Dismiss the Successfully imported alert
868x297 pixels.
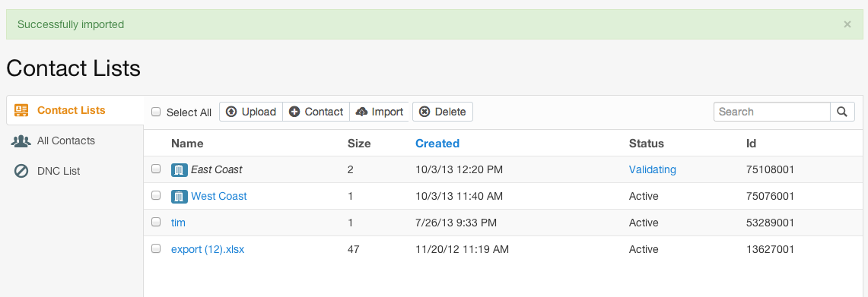tap(847, 24)
